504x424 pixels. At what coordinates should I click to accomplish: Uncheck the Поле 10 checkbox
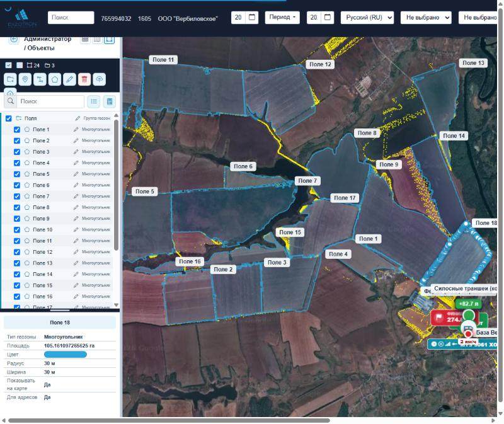(x=17, y=230)
